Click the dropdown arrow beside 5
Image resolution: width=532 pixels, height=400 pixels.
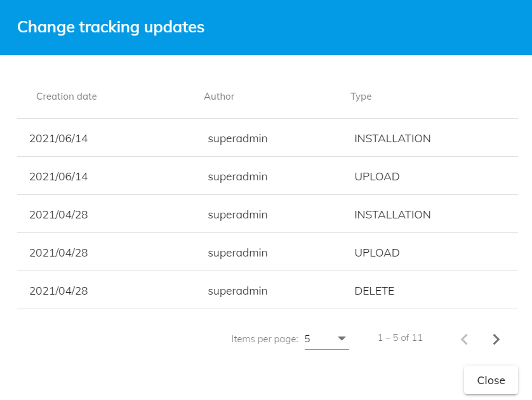(x=342, y=338)
